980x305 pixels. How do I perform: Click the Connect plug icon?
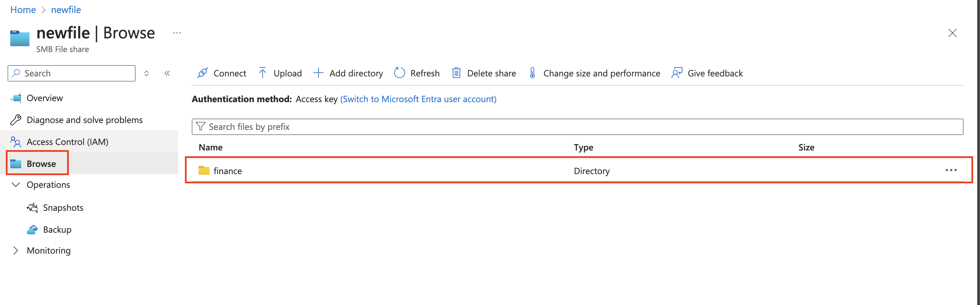pos(202,73)
